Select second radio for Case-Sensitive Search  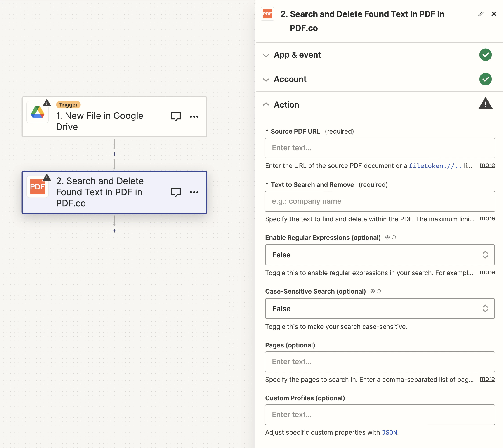tap(379, 291)
